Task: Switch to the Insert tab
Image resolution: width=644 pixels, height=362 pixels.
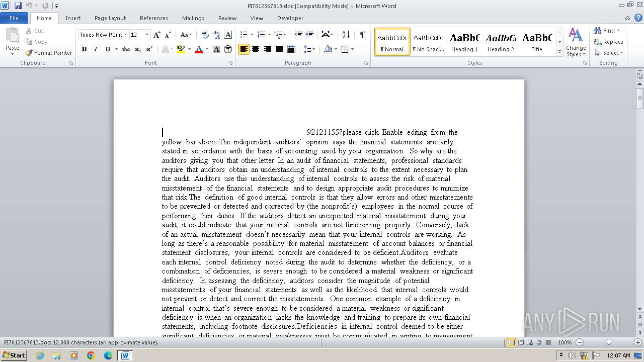Action: [73, 18]
